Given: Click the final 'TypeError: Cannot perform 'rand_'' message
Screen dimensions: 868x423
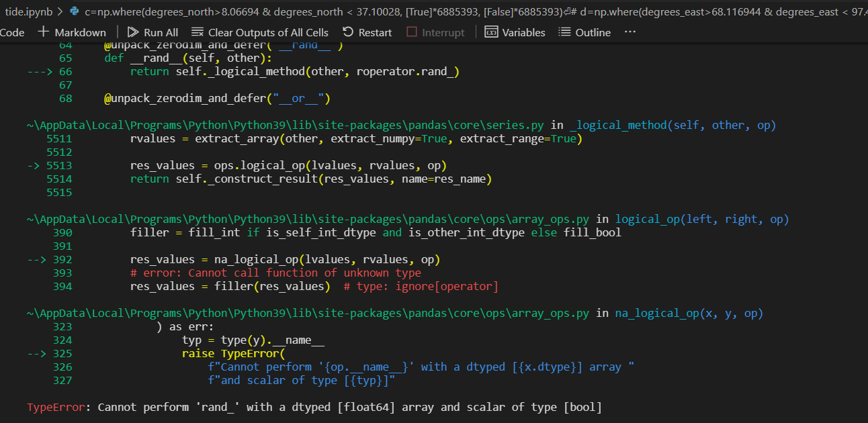Looking at the screenshot, I should (314, 407).
